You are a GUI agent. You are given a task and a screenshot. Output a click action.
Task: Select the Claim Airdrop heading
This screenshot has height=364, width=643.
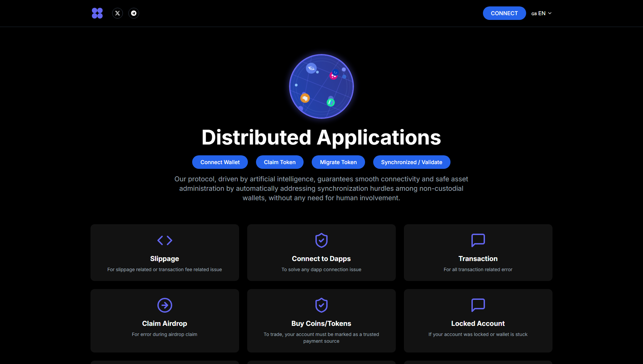click(x=165, y=323)
